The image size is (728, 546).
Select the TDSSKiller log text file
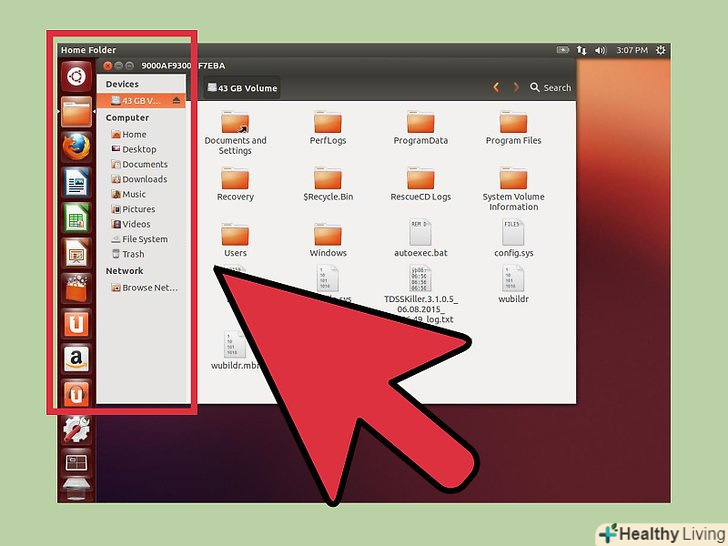(420, 294)
